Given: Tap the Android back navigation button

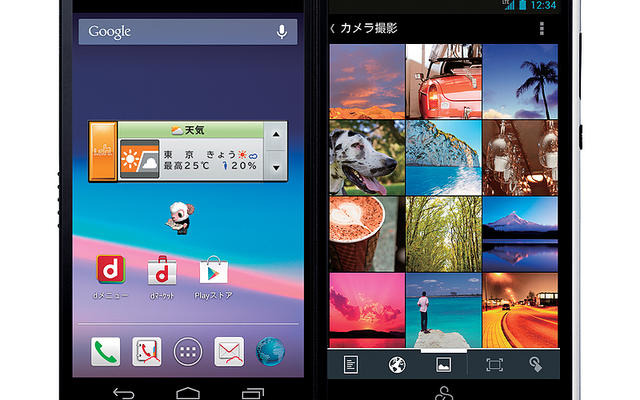Looking at the screenshot, I should tap(123, 393).
